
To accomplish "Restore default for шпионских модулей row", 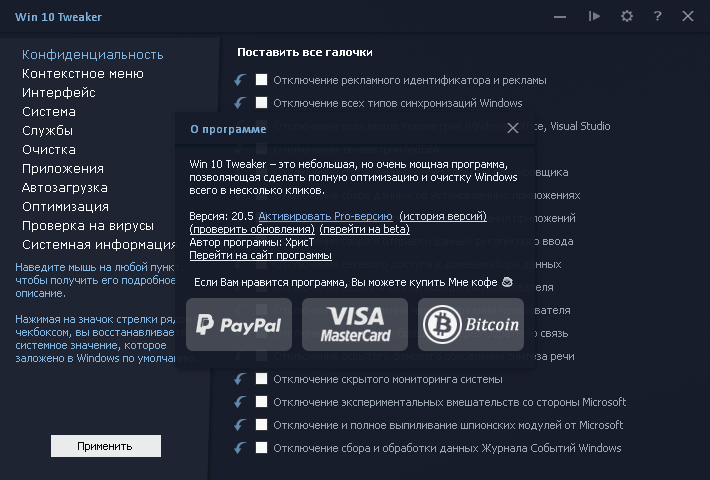I will point(240,425).
